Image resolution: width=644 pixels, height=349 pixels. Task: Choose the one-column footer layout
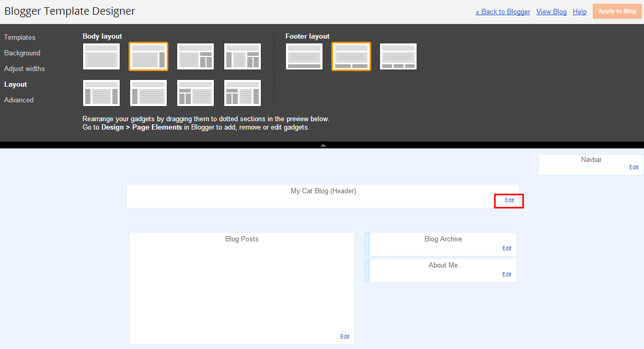coord(304,56)
